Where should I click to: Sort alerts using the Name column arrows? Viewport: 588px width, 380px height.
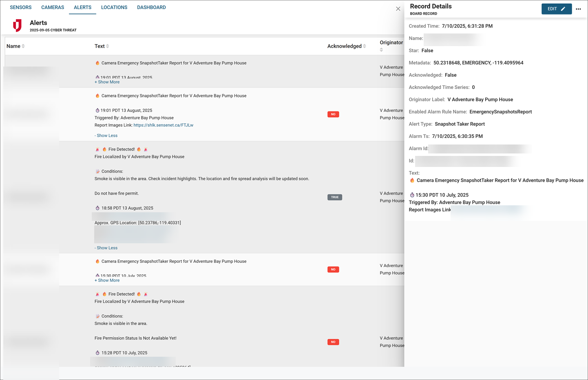pos(23,46)
